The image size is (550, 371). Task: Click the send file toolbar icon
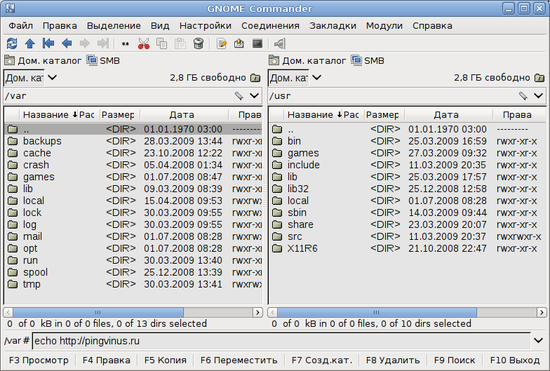[239, 43]
